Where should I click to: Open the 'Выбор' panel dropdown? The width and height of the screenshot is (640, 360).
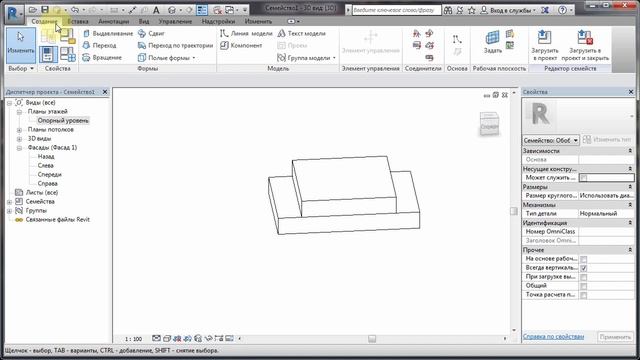coord(21,69)
